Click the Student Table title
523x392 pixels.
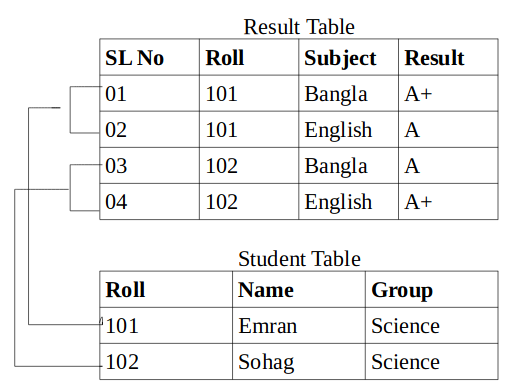click(299, 259)
